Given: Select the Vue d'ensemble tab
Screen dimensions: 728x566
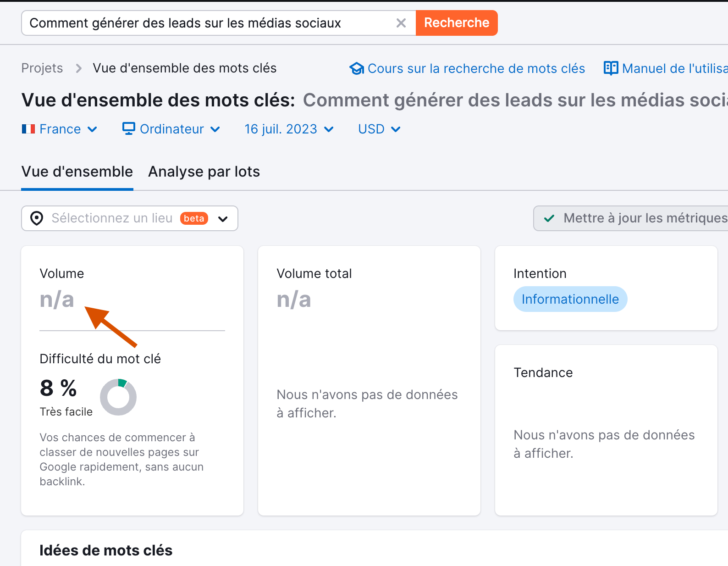Looking at the screenshot, I should [x=77, y=172].
